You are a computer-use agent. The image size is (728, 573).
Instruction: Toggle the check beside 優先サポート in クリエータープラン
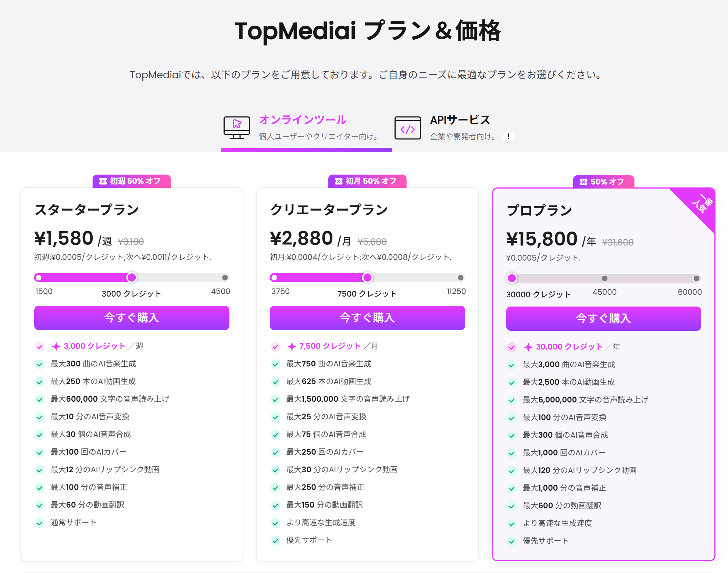click(x=275, y=540)
